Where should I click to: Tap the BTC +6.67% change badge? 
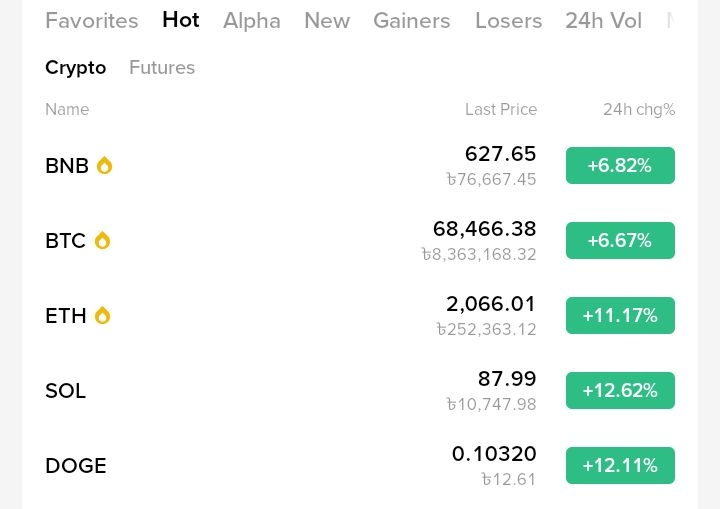[620, 241]
